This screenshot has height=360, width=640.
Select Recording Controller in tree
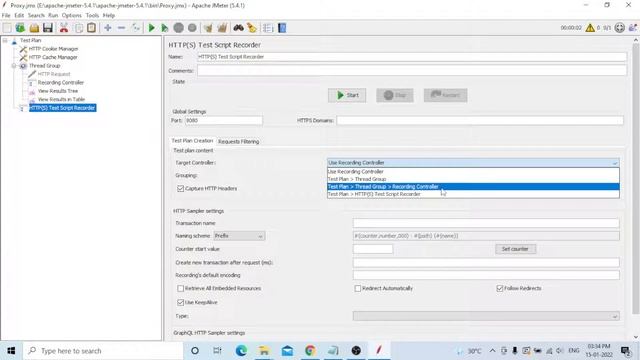[x=61, y=82]
